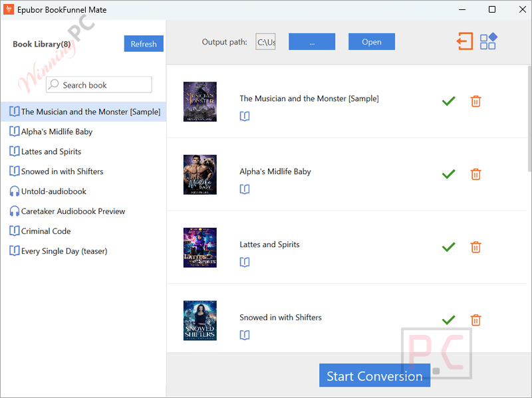
Task: Click green checkmark for Snowed in with Shifters
Action: coord(448,320)
